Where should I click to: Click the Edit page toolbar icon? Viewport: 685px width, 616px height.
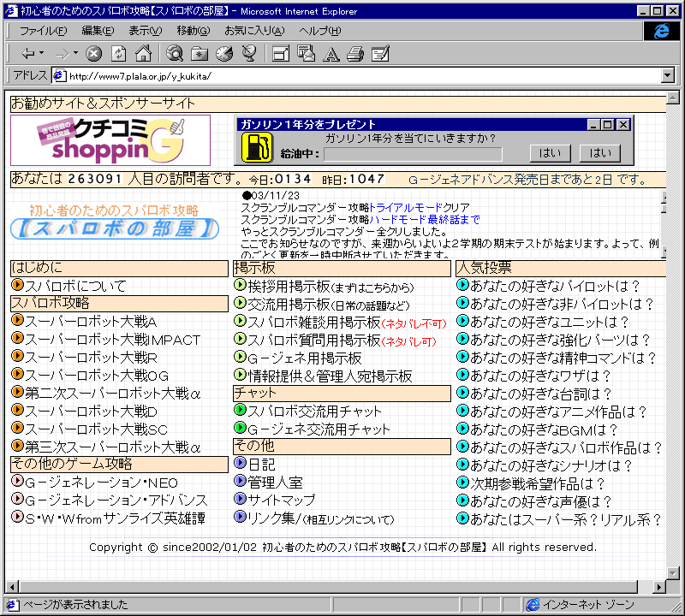(380, 54)
